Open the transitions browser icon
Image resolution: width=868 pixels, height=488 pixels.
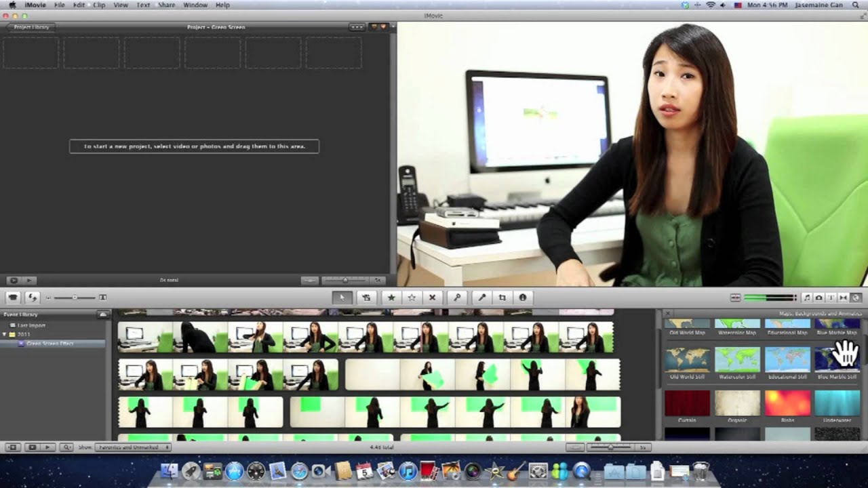coord(844,298)
